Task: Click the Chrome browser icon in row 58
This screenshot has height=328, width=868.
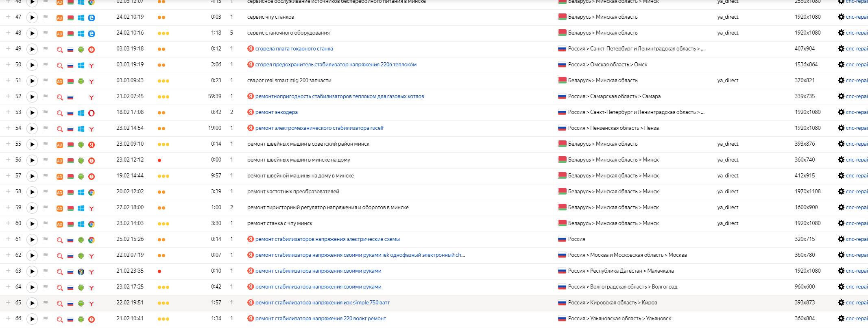Action: (92, 192)
